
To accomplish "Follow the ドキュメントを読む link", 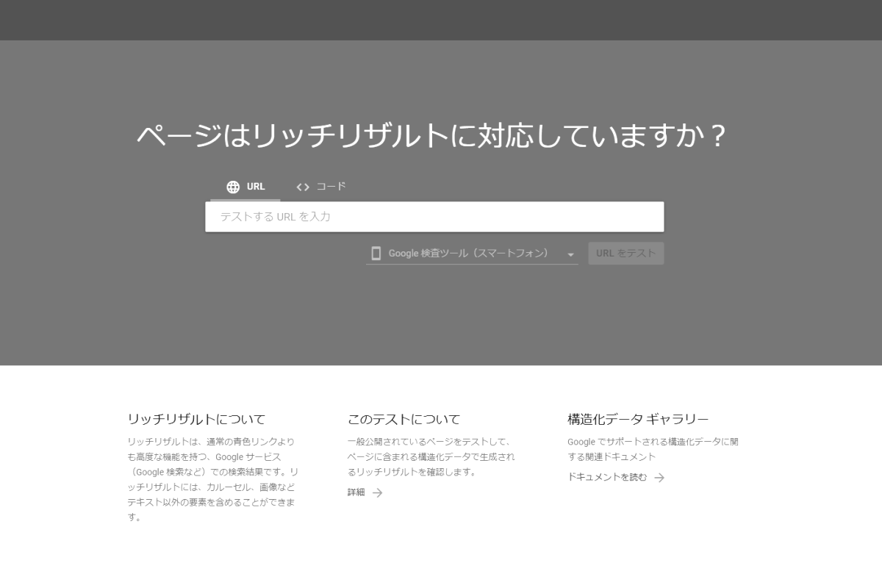I will (x=607, y=477).
